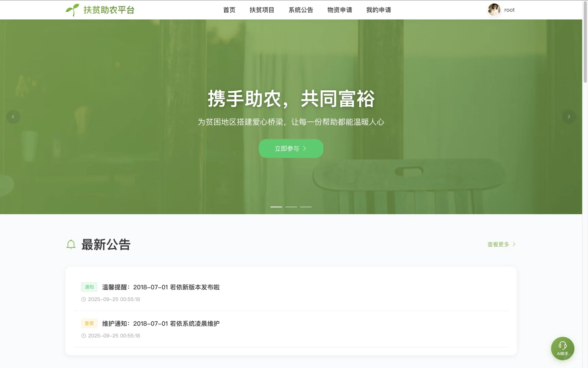The image size is (588, 368).
Task: Click the arrow icon inside 立即参与 button
Action: tap(305, 148)
